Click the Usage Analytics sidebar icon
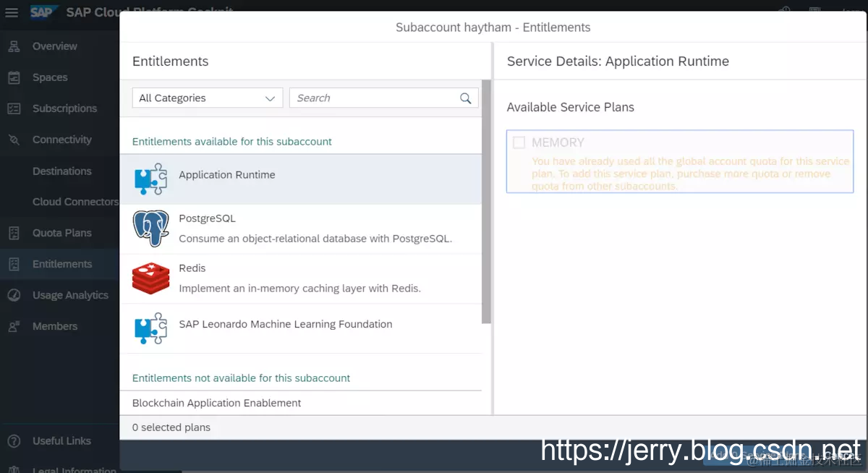This screenshot has height=473, width=868. [x=14, y=295]
